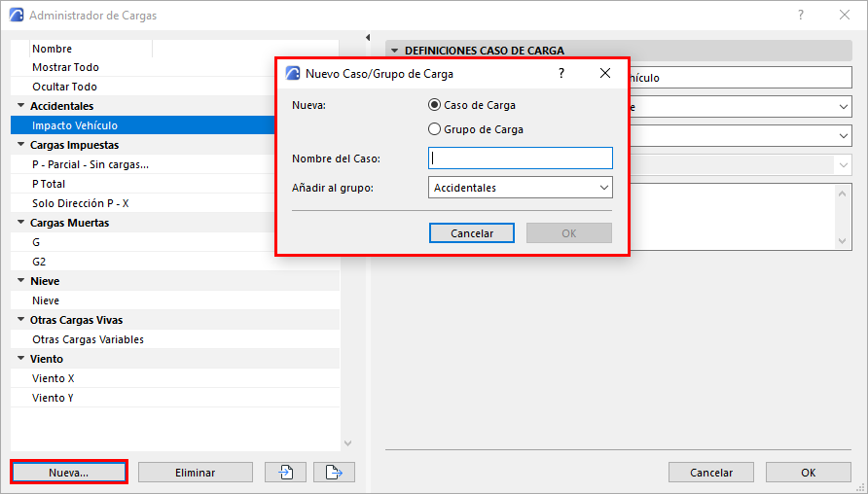The height and width of the screenshot is (494, 868).
Task: Click the Archicad icon in Nuevo Caso dialog title
Action: [292, 73]
